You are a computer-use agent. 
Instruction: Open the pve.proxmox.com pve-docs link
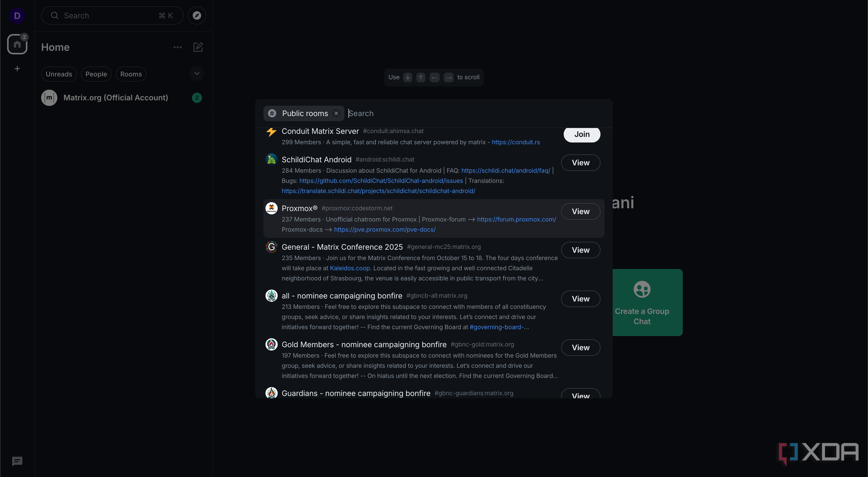point(385,230)
